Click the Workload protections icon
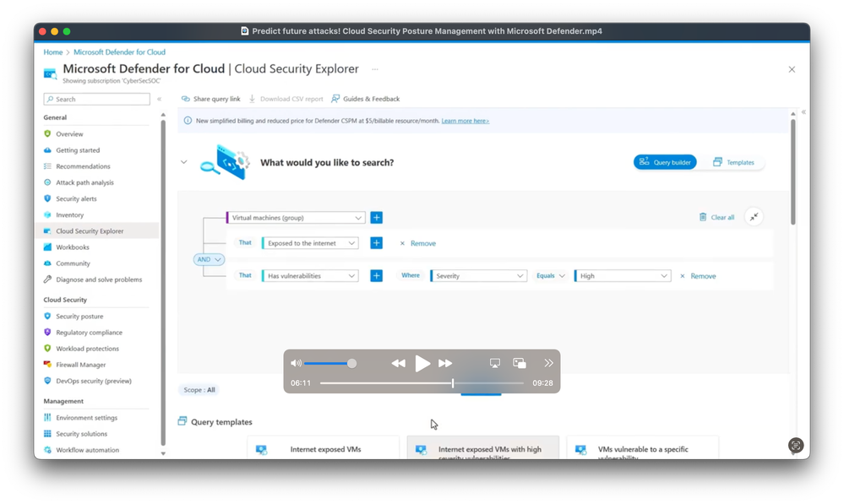 47,349
